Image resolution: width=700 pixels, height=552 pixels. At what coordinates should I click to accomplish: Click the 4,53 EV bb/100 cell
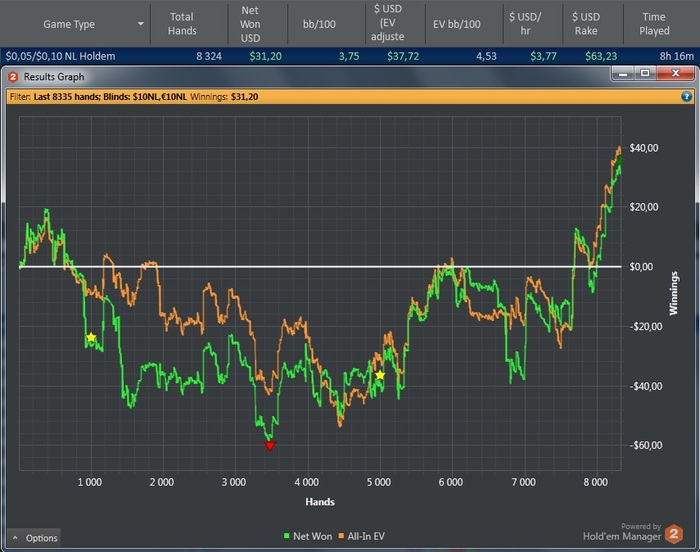(x=486, y=56)
